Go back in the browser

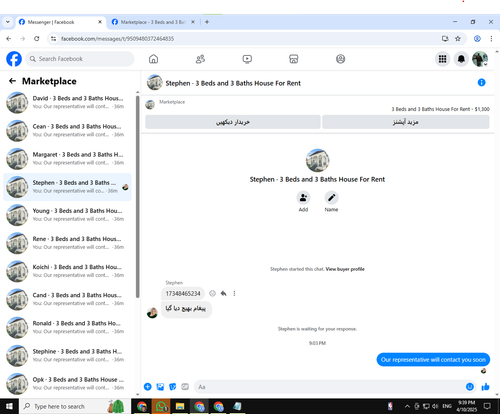(9, 39)
